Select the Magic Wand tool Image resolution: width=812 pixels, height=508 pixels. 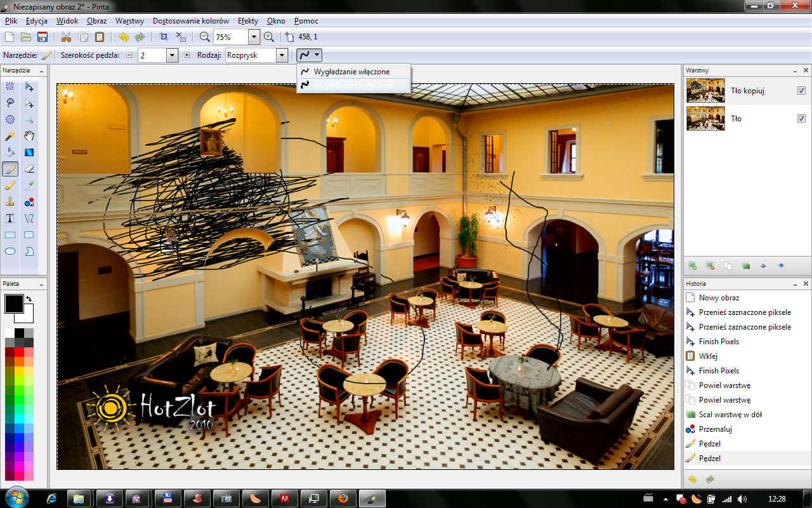click(10, 136)
